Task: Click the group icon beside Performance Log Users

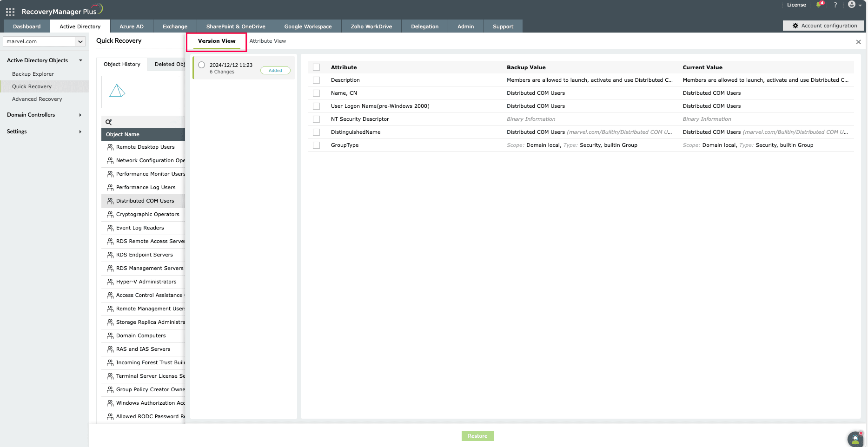Action: click(110, 188)
